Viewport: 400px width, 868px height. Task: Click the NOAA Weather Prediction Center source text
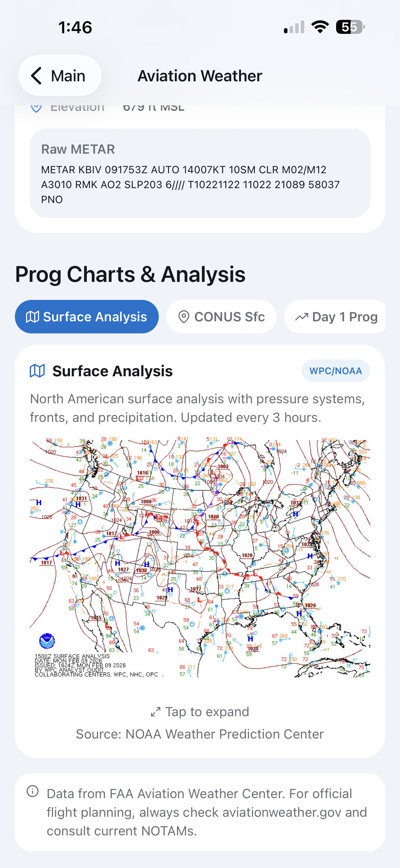pyautogui.click(x=200, y=734)
